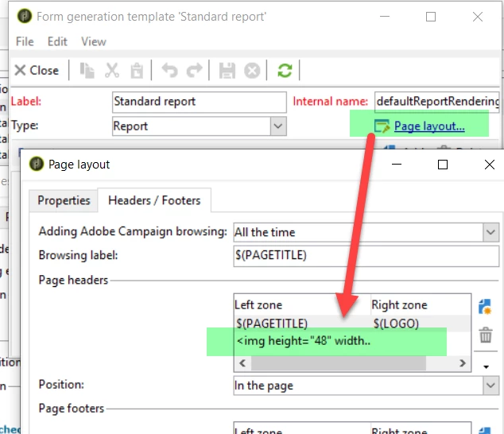The width and height of the screenshot is (504, 434).
Task: Switch to the Properties tab
Action: pos(64,200)
